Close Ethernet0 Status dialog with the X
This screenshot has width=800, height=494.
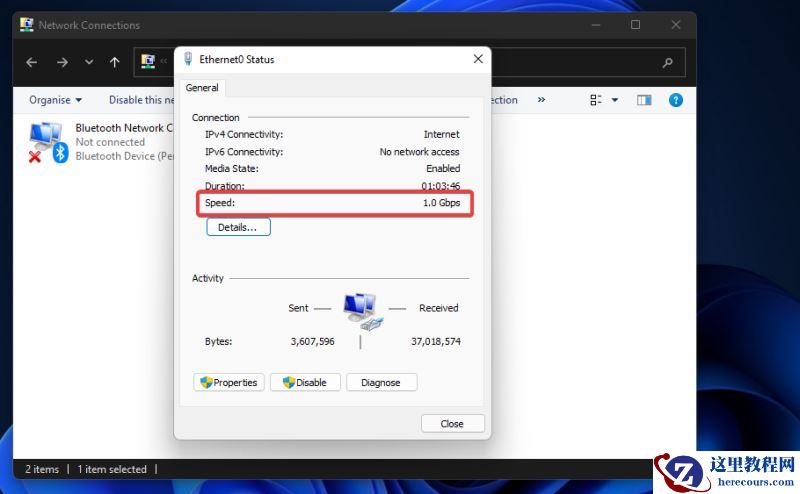(478, 59)
